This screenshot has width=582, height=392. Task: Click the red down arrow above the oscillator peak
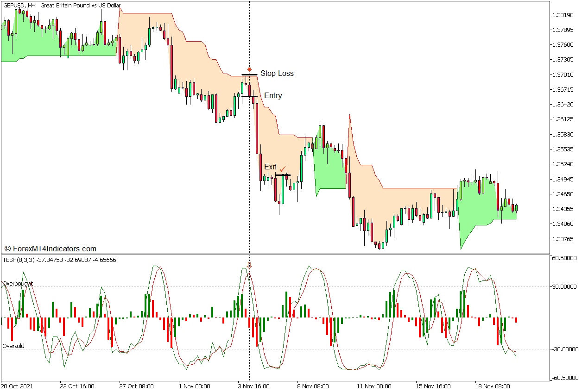coord(250,266)
